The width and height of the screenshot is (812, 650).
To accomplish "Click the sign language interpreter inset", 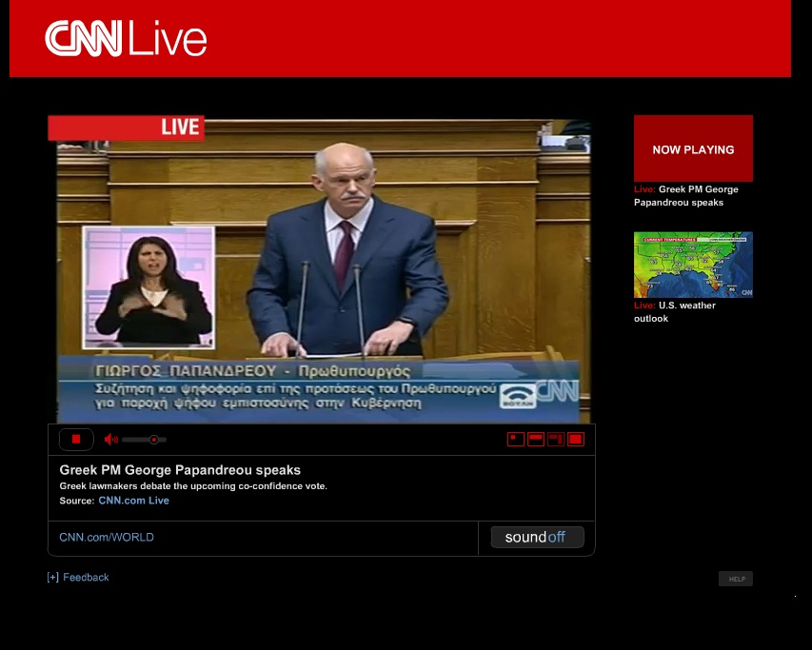I will (x=149, y=287).
